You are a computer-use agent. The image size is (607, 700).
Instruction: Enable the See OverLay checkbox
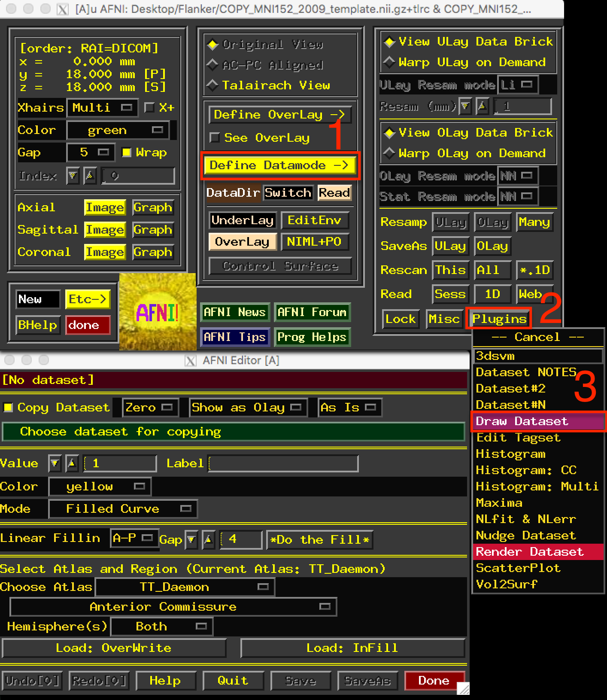pos(214,138)
